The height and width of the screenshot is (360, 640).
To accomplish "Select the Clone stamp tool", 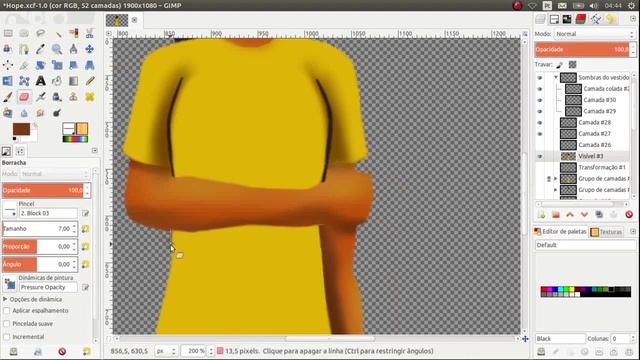I will point(73,97).
